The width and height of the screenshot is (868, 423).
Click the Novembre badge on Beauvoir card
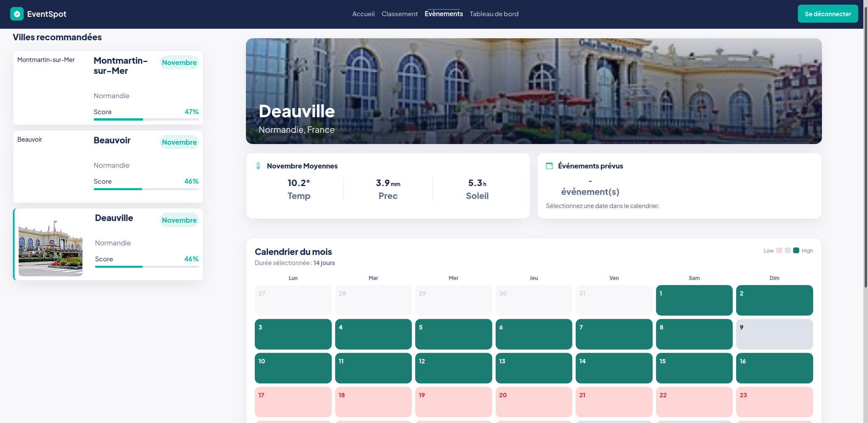(179, 142)
